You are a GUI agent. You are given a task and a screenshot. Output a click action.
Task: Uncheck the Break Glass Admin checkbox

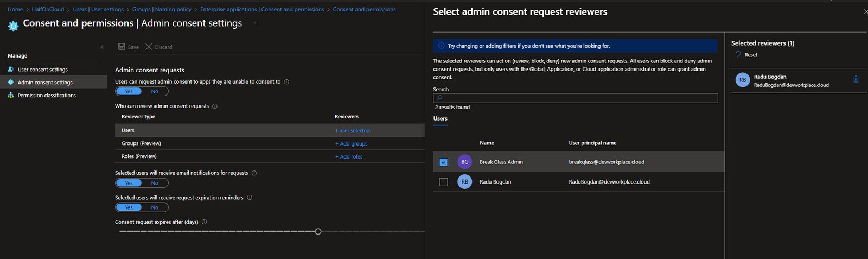coord(443,162)
